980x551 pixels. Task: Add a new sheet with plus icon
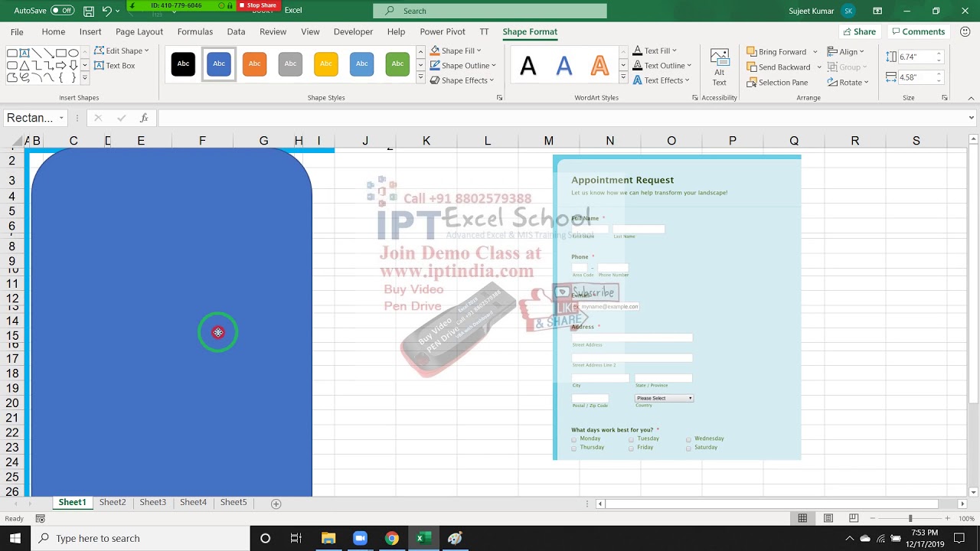point(276,504)
